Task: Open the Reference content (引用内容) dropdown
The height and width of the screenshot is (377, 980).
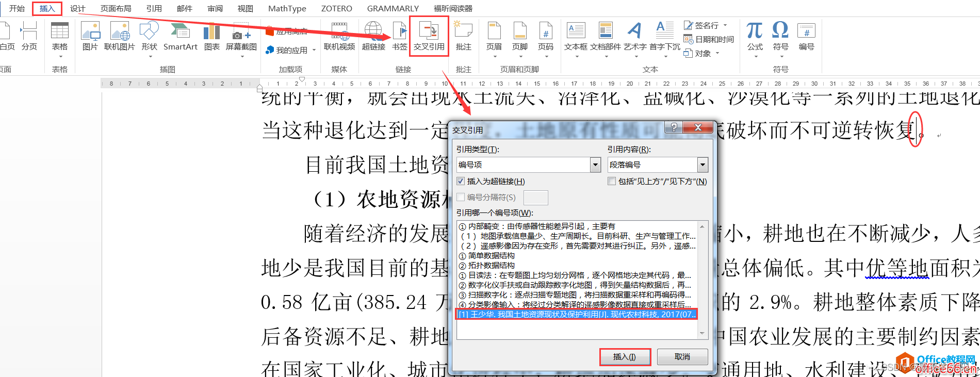Action: 703,165
